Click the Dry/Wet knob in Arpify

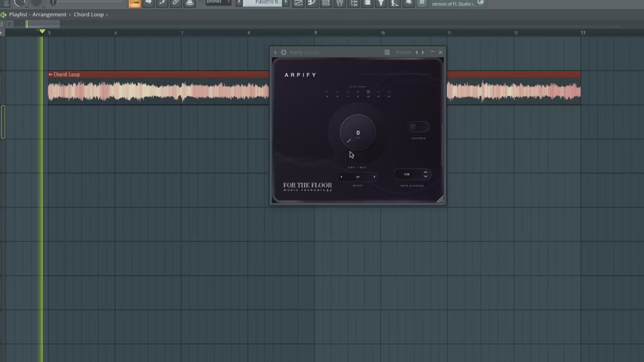pyautogui.click(x=358, y=132)
